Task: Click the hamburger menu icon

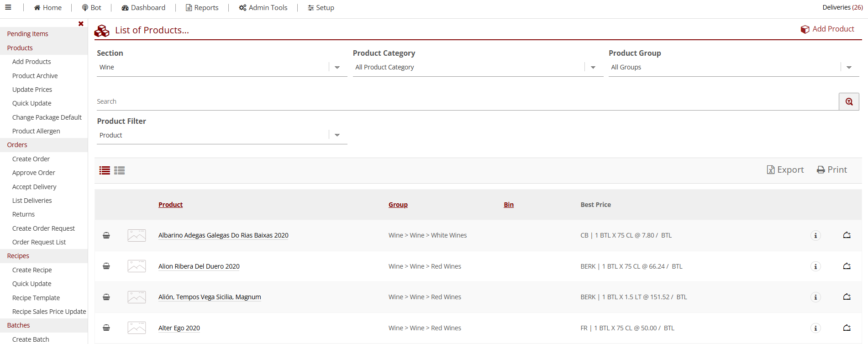Action: pos(8,7)
